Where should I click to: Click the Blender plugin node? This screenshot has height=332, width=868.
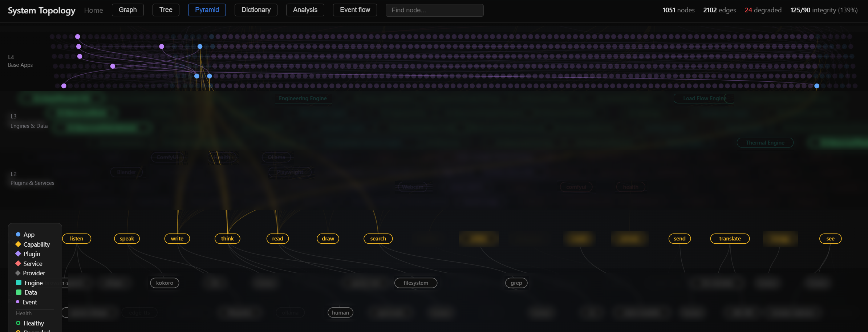point(126,172)
